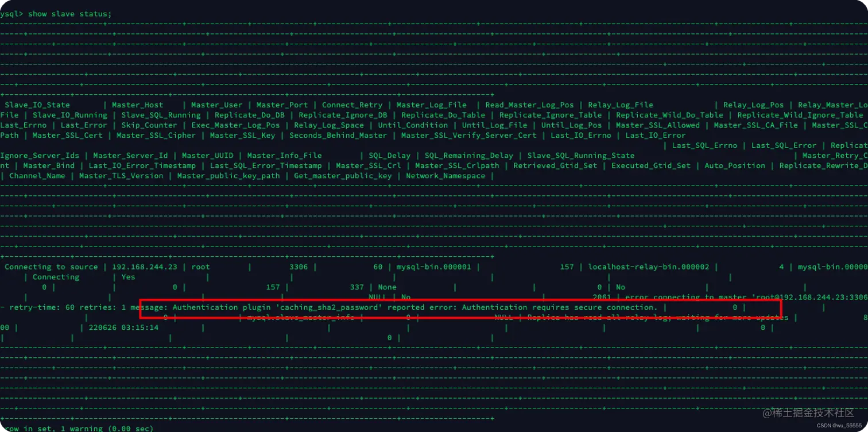
Task: Click the Master_Host column header
Action: tap(137, 105)
